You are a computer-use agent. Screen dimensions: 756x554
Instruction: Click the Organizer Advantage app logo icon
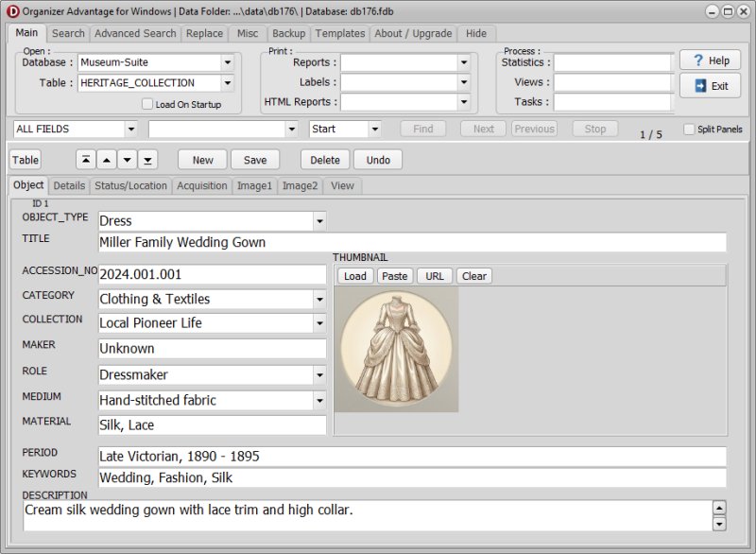point(13,11)
